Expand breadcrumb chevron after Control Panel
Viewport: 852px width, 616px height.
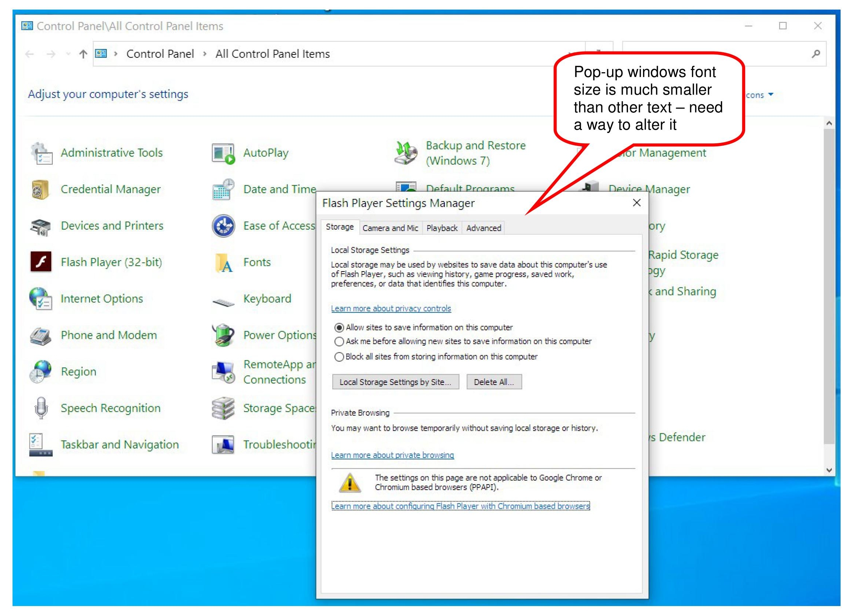(205, 54)
